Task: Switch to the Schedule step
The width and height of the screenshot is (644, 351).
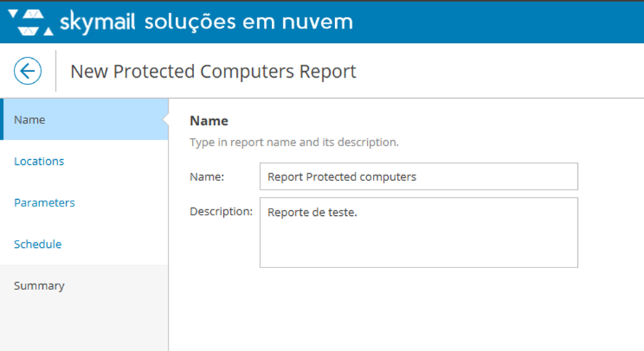Action: 38,244
